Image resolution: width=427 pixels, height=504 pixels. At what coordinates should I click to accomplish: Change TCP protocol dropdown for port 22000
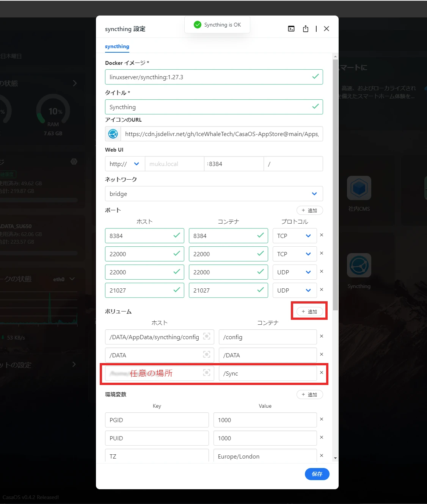click(295, 254)
